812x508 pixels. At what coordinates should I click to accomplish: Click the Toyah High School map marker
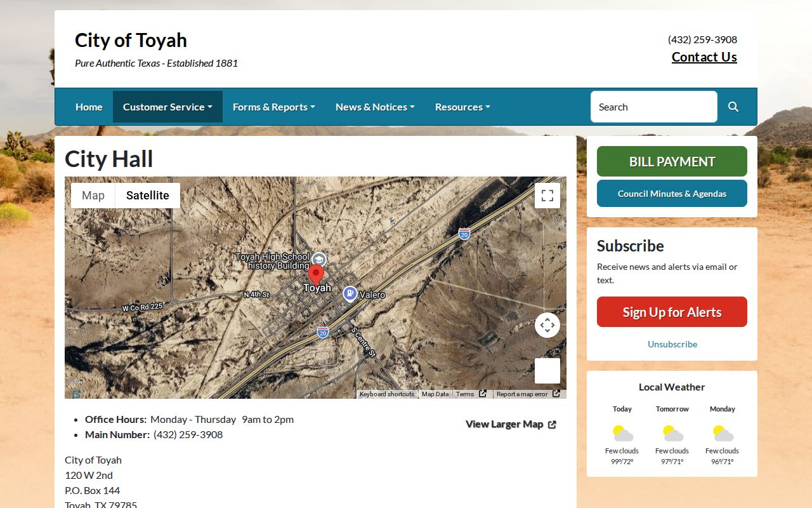(319, 260)
